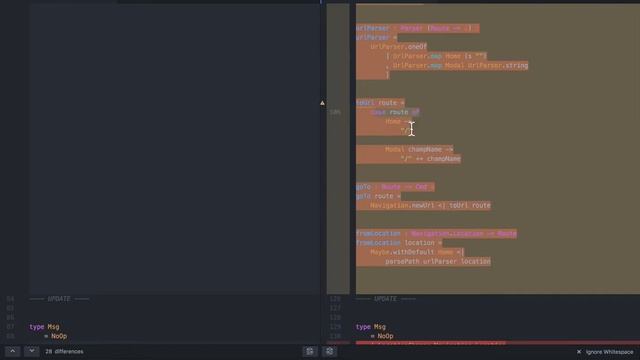The image size is (640, 360).
Task: Click the copy-to-right icon in bottom bar
Action: (x=329, y=351)
